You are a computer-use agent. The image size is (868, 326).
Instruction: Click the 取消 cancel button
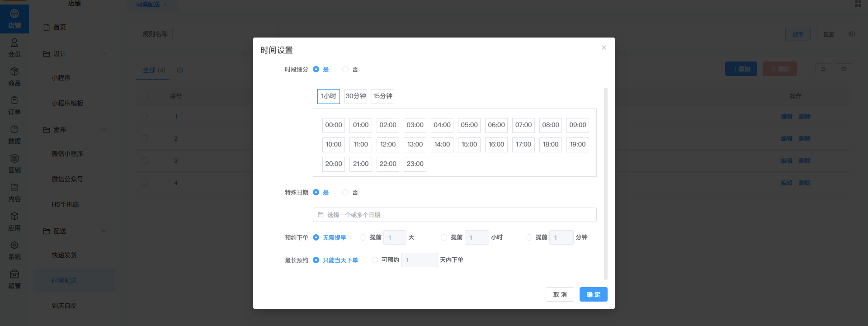560,294
